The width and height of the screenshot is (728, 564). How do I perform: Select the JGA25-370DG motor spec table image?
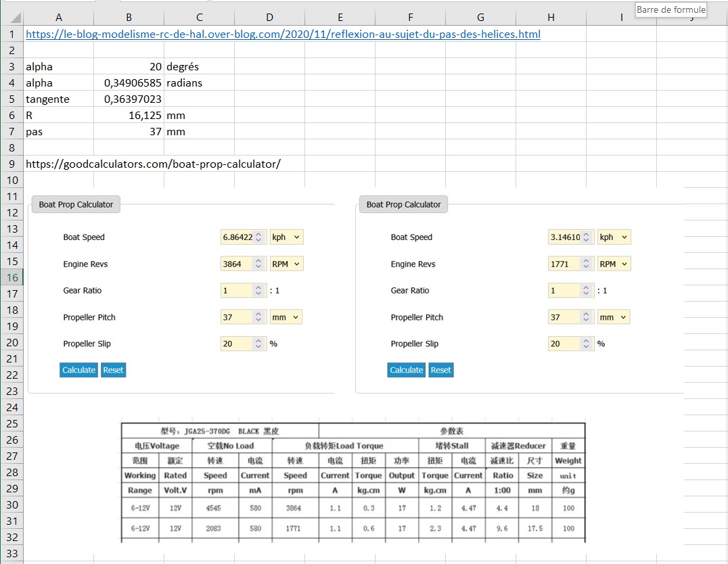click(352, 481)
